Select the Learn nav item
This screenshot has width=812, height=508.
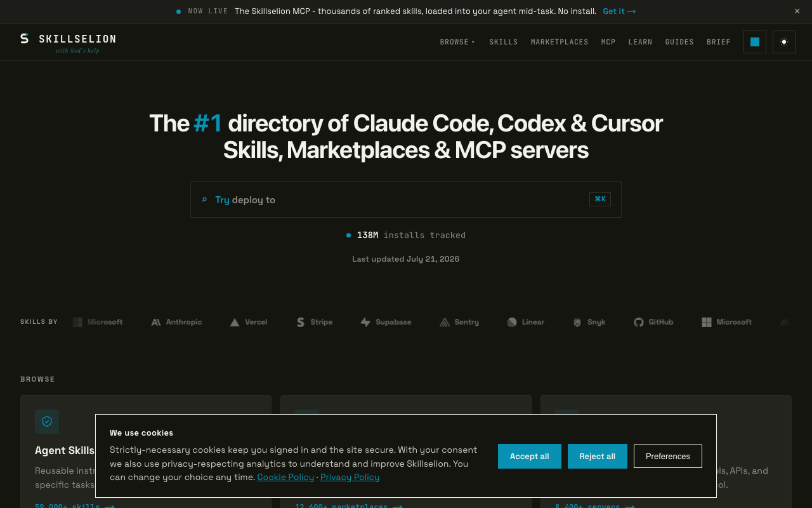point(641,42)
